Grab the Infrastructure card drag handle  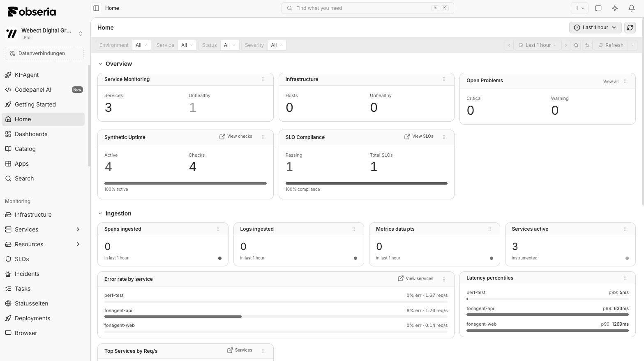pyautogui.click(x=444, y=79)
